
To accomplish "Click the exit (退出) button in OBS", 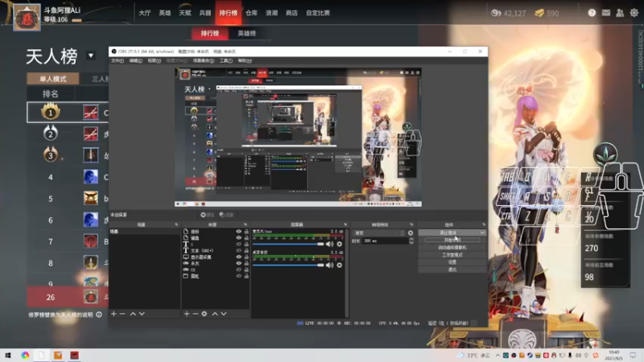I will (452, 269).
